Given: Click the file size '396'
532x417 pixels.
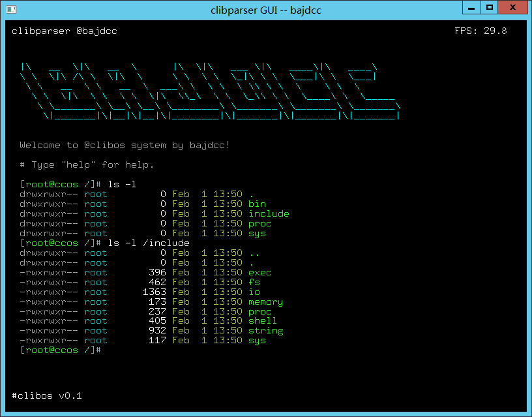Looking at the screenshot, I should pyautogui.click(x=157, y=273).
